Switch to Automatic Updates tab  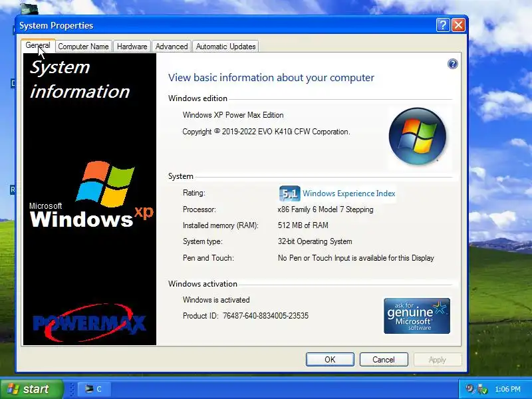(x=225, y=47)
